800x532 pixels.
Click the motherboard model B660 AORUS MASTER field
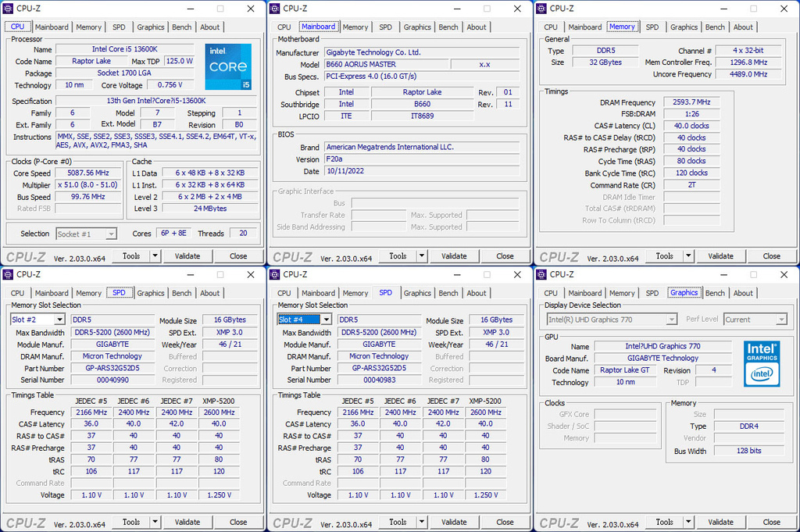(x=386, y=64)
